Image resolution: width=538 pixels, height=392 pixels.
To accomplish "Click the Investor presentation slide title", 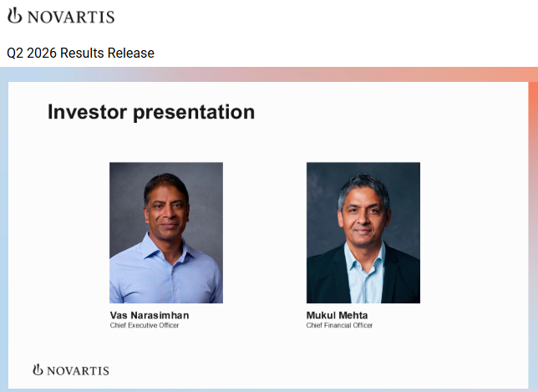I will tap(151, 112).
